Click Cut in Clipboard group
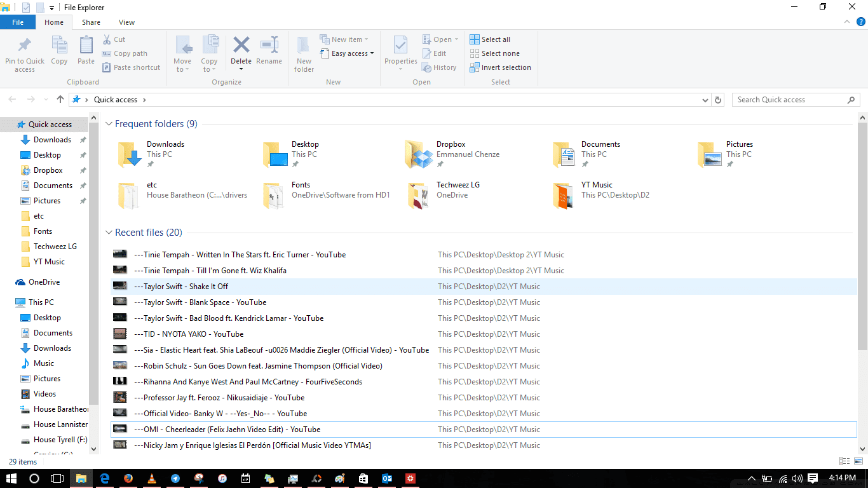Image resolution: width=868 pixels, height=488 pixels. pos(114,39)
